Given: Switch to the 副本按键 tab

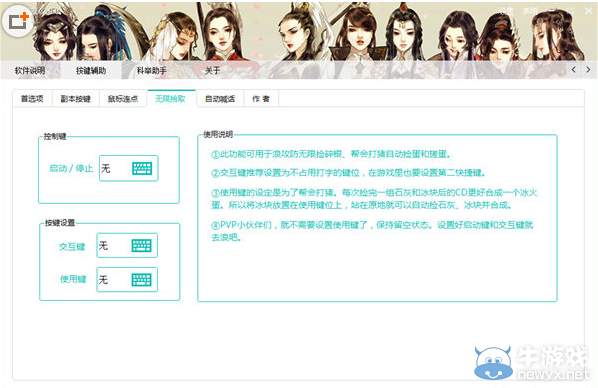Looking at the screenshot, I should tap(76, 99).
